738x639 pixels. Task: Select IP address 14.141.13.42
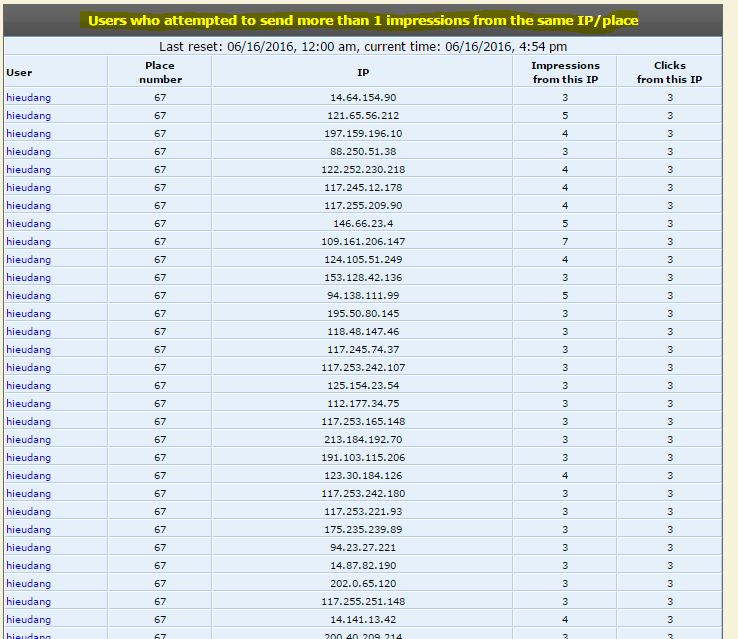click(x=363, y=619)
